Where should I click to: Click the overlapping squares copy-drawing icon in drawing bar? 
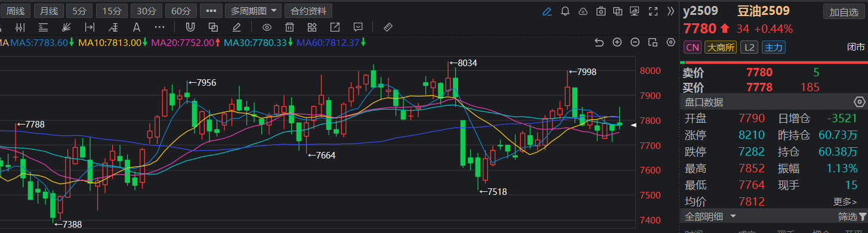coord(213,27)
